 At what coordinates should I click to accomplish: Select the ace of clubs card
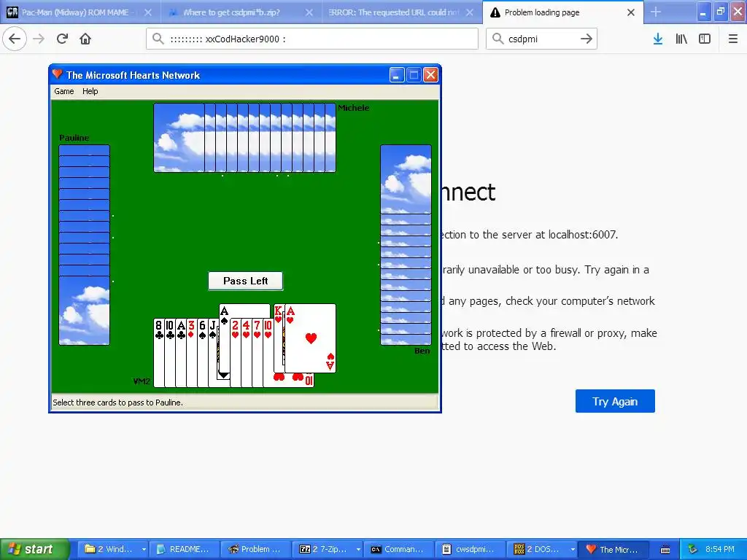(x=181, y=353)
